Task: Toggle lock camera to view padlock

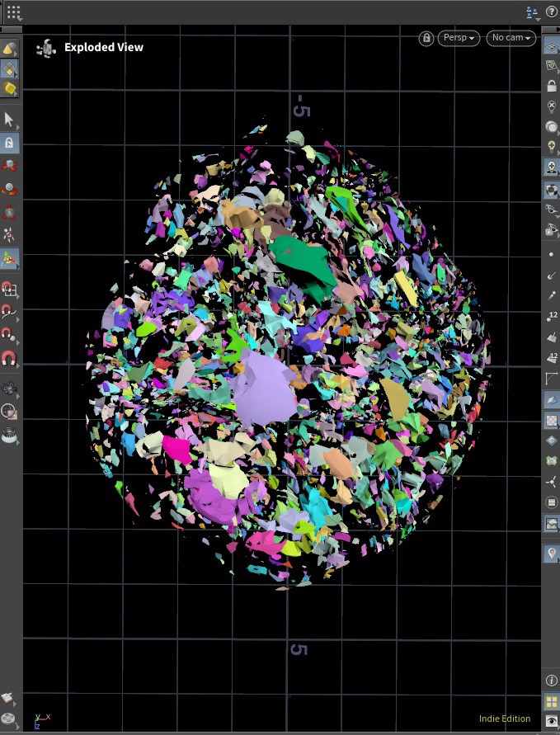Action: coord(552,86)
